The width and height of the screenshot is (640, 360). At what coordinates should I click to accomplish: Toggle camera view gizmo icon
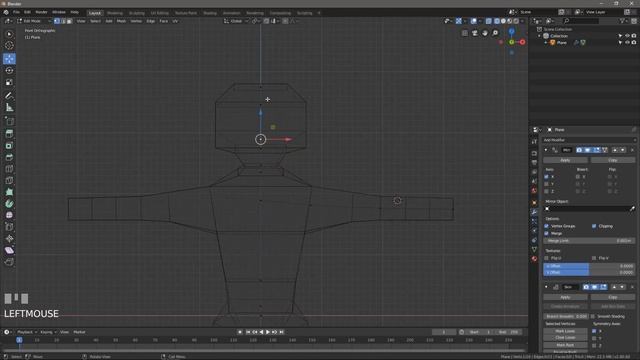pos(475,33)
